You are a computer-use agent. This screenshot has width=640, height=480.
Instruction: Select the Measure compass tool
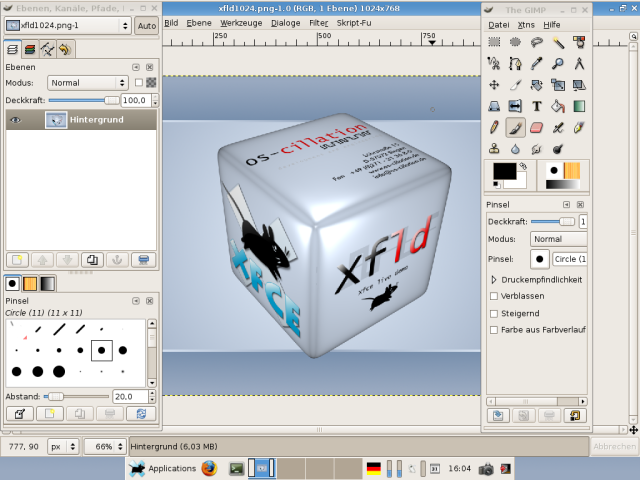point(579,63)
